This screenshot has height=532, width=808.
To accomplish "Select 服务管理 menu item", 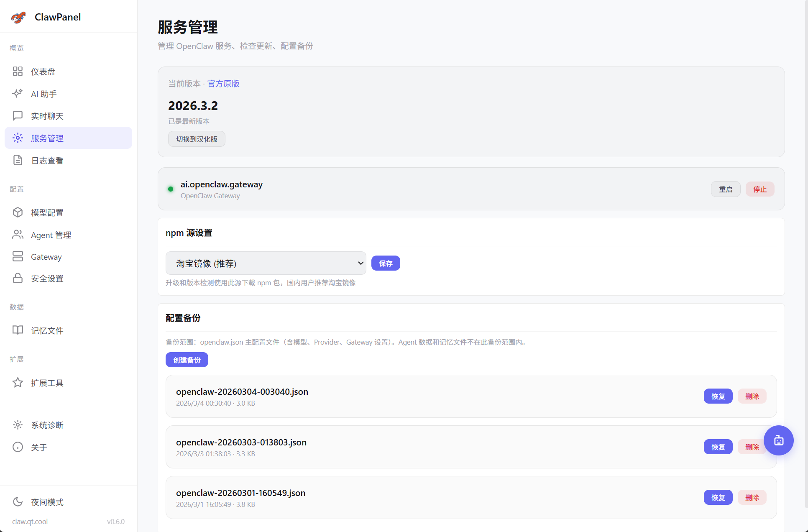I will 68,138.
